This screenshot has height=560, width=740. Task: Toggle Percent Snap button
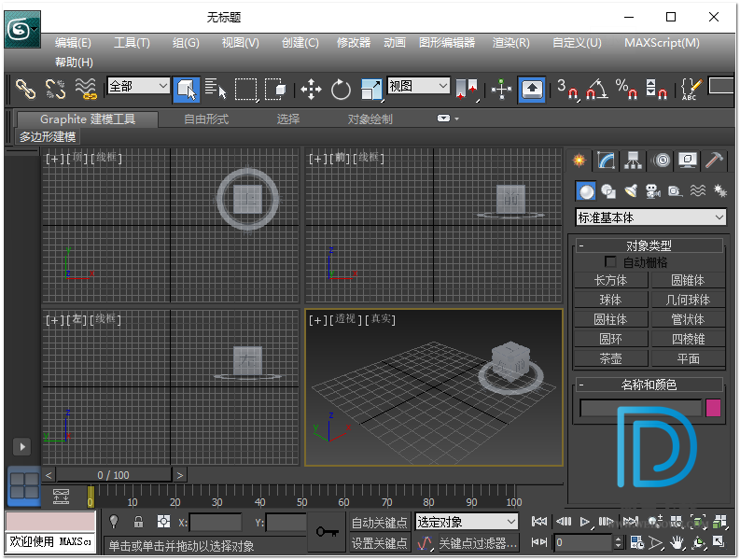[x=627, y=89]
